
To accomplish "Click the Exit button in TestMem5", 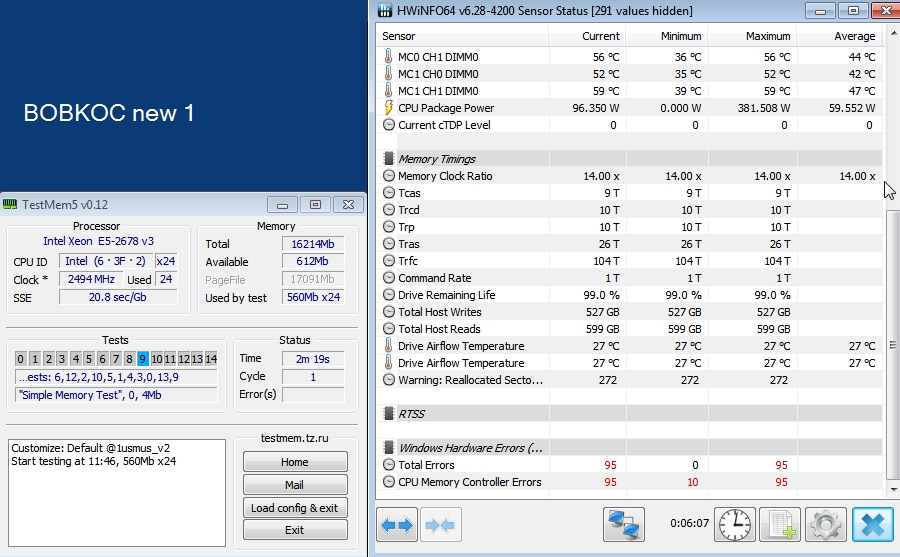I will pos(295,530).
